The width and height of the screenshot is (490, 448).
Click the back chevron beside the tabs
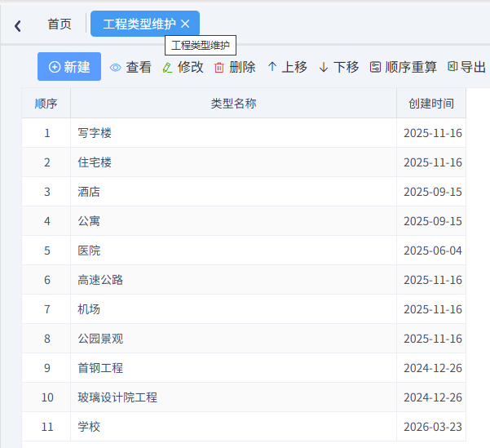point(18,25)
